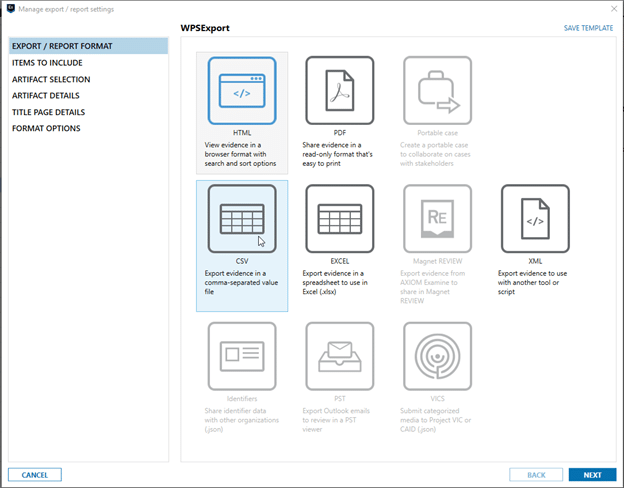
Task: Click the PST label text
Action: click(340, 398)
